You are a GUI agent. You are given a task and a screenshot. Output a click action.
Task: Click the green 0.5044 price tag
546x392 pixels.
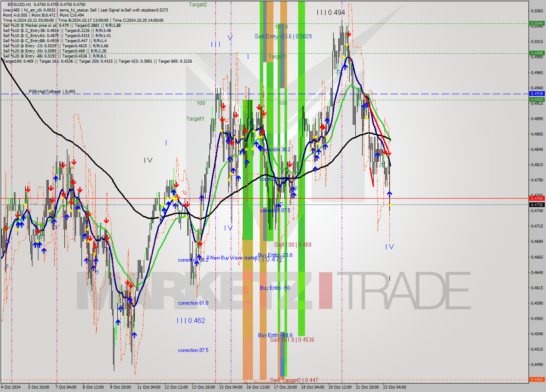click(x=536, y=23)
